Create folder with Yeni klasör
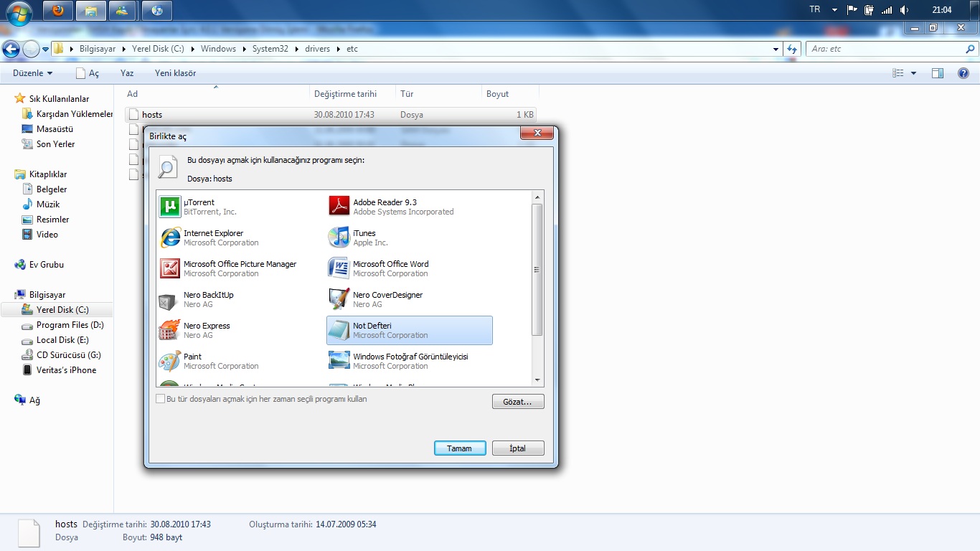The width and height of the screenshot is (980, 551). tap(175, 73)
